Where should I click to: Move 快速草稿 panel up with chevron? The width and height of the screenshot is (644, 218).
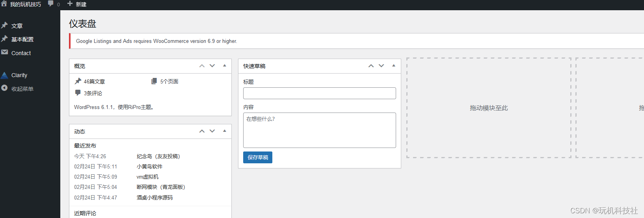[x=371, y=66]
